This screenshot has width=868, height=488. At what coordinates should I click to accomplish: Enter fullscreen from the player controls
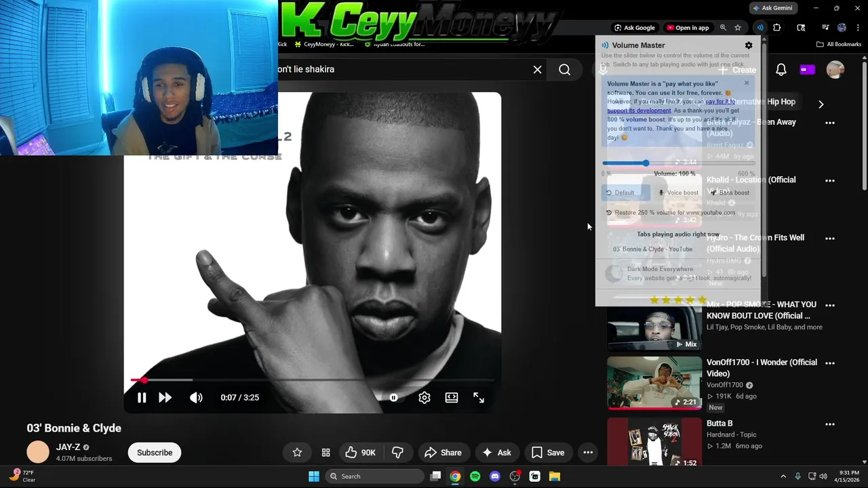coord(479,398)
